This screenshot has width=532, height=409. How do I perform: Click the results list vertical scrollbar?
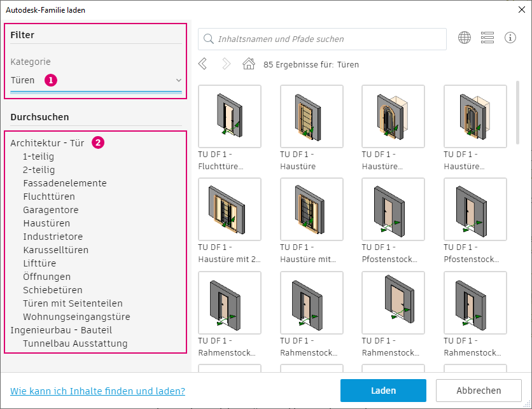(x=517, y=112)
